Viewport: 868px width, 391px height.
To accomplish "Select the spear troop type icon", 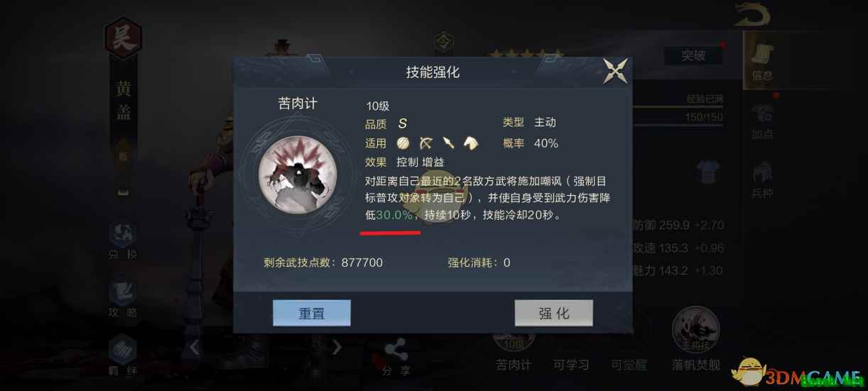I will coord(448,143).
